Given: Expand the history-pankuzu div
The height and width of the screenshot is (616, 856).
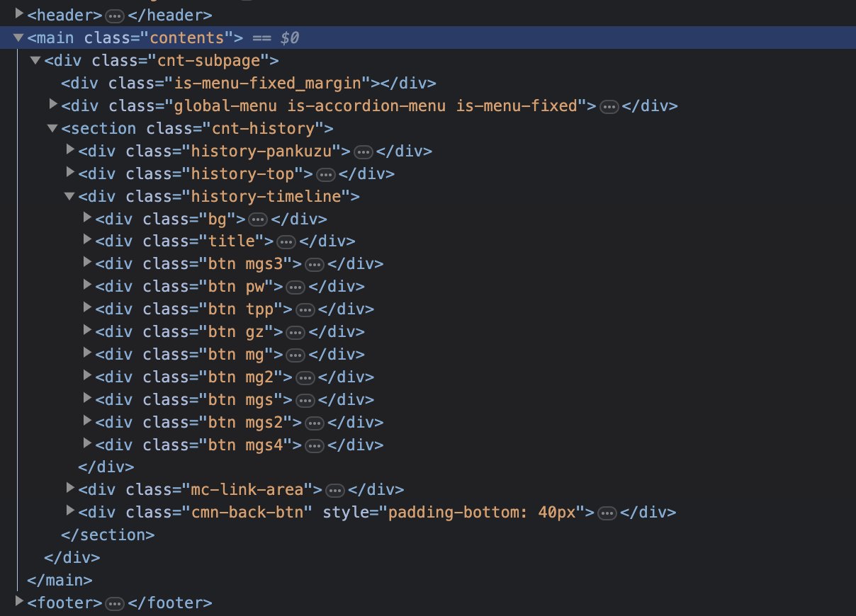Looking at the screenshot, I should [70, 150].
